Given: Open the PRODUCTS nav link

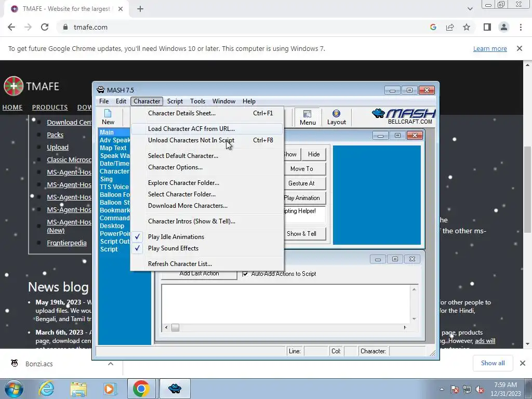Looking at the screenshot, I should 50,107.
